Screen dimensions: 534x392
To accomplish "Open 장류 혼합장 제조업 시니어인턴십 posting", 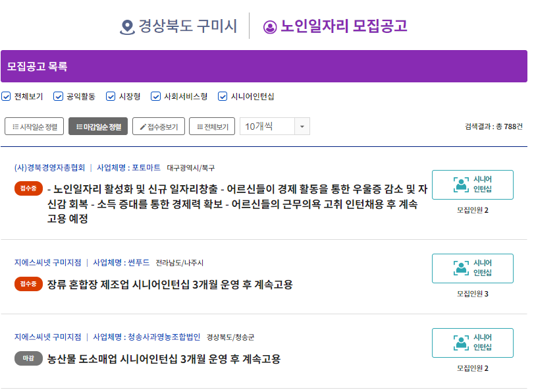I will (x=170, y=285).
